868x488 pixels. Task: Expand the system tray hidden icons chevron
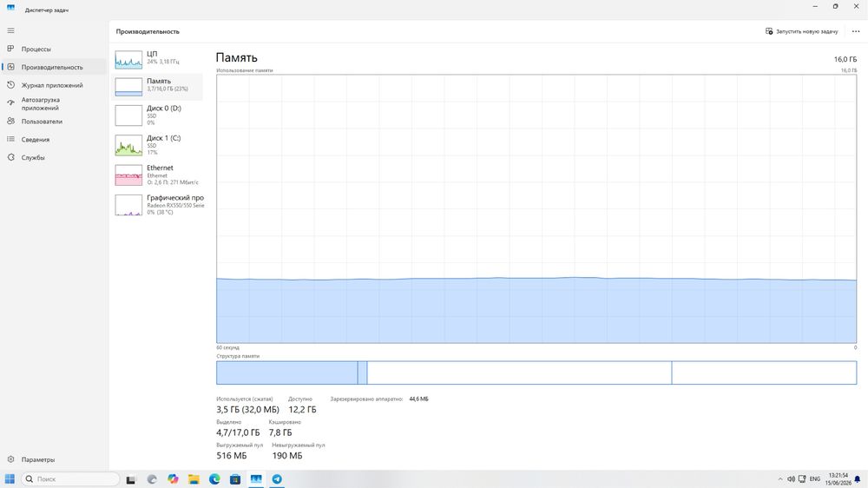(x=780, y=479)
